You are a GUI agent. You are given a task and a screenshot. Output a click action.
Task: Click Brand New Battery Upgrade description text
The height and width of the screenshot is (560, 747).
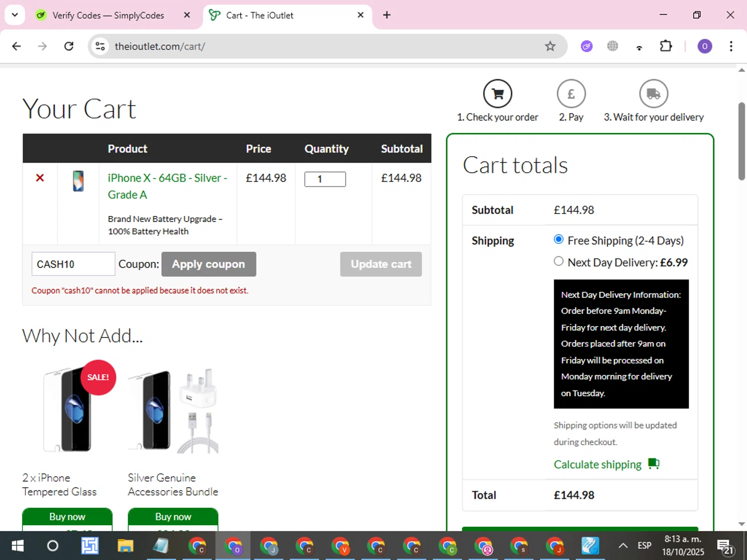tap(165, 225)
